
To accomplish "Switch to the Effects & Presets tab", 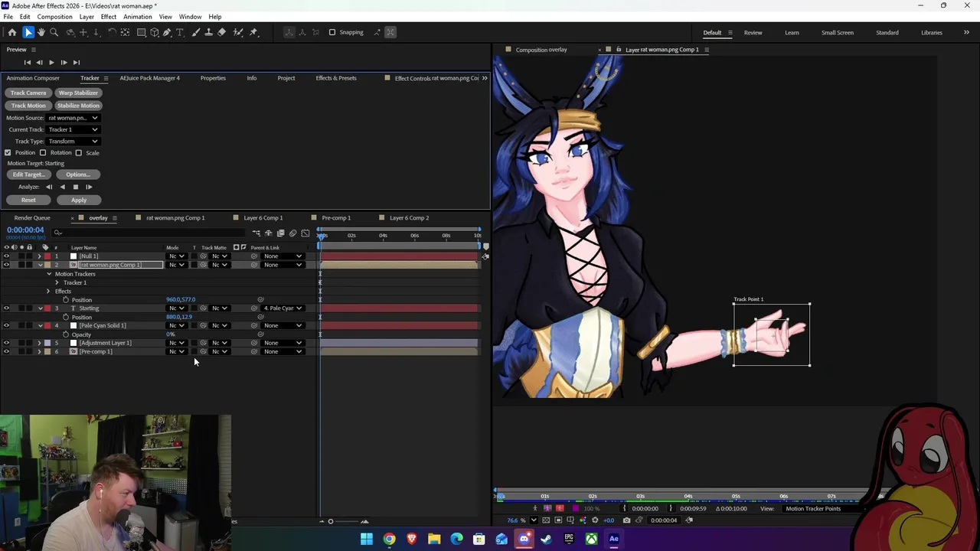I will 336,78.
